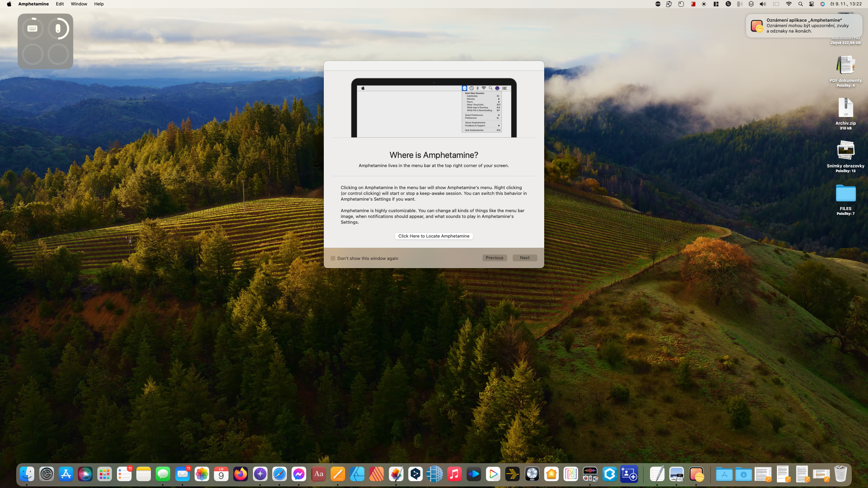Check "Don't show this window again"
This screenshot has height=488, width=868.
coord(333,258)
